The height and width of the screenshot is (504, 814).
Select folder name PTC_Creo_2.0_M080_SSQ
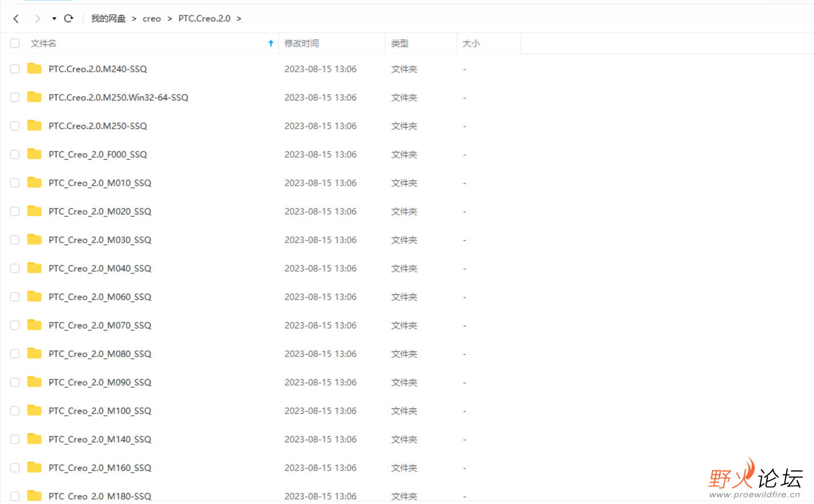pos(100,354)
